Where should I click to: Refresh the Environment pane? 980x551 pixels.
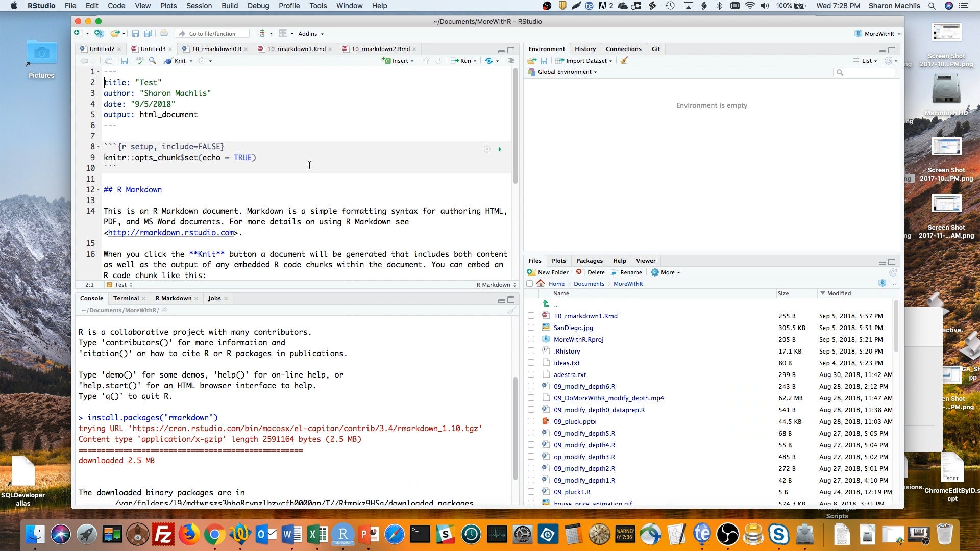889,61
